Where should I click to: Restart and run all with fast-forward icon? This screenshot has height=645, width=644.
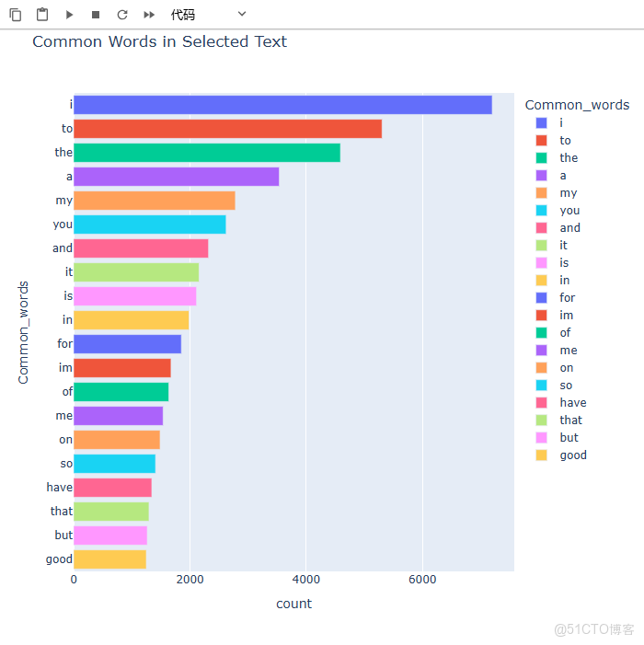coord(149,15)
